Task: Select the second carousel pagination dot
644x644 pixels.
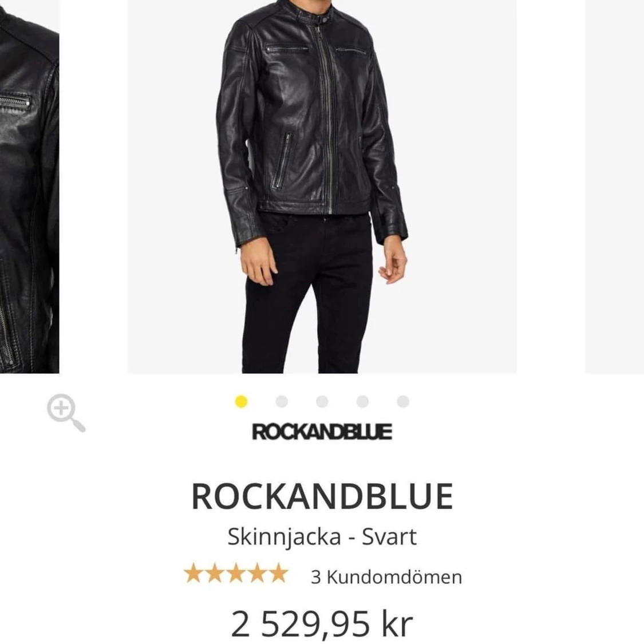Action: pyautogui.click(x=281, y=402)
